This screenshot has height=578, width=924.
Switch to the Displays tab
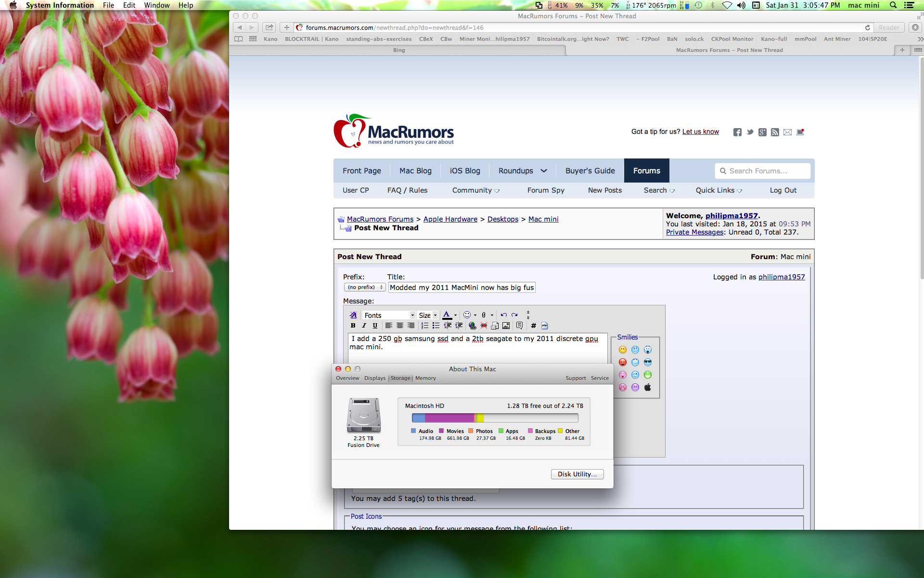(375, 378)
